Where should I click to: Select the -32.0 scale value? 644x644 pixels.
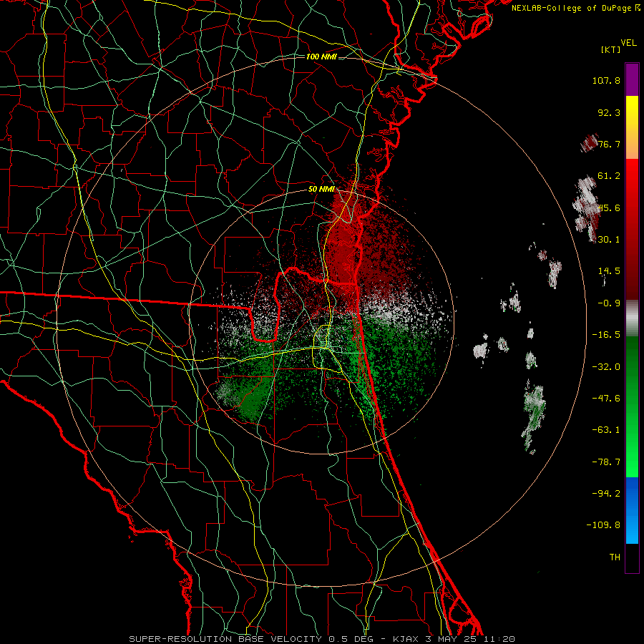pos(606,367)
